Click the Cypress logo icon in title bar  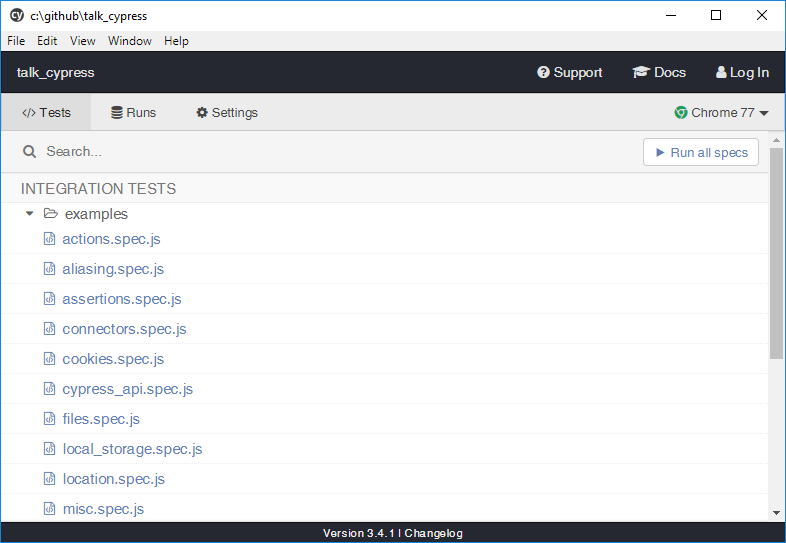point(17,15)
